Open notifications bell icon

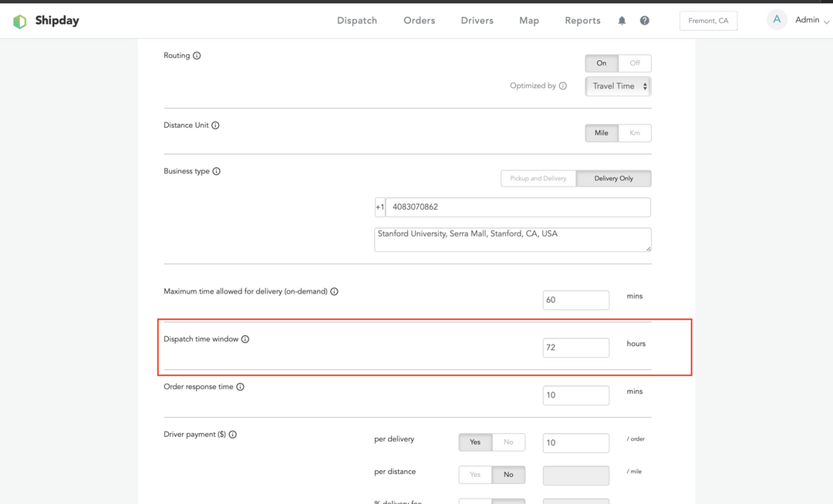pyautogui.click(x=622, y=21)
